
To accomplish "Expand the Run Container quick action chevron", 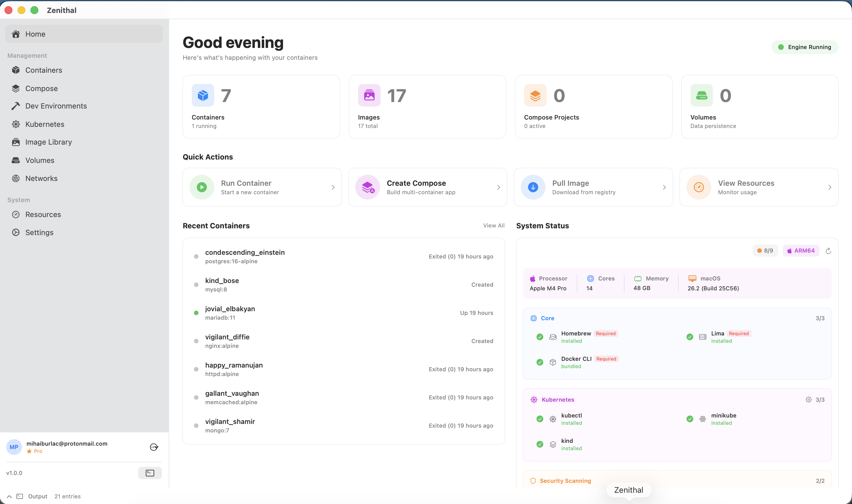I will click(x=333, y=187).
